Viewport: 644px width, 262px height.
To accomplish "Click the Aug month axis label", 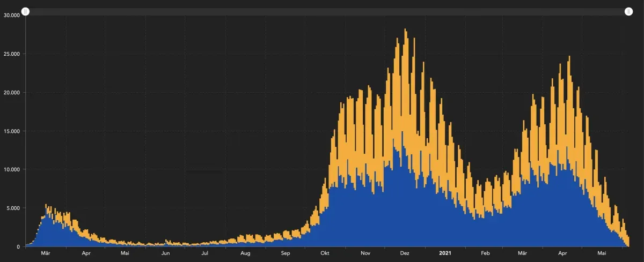I will (245, 253).
